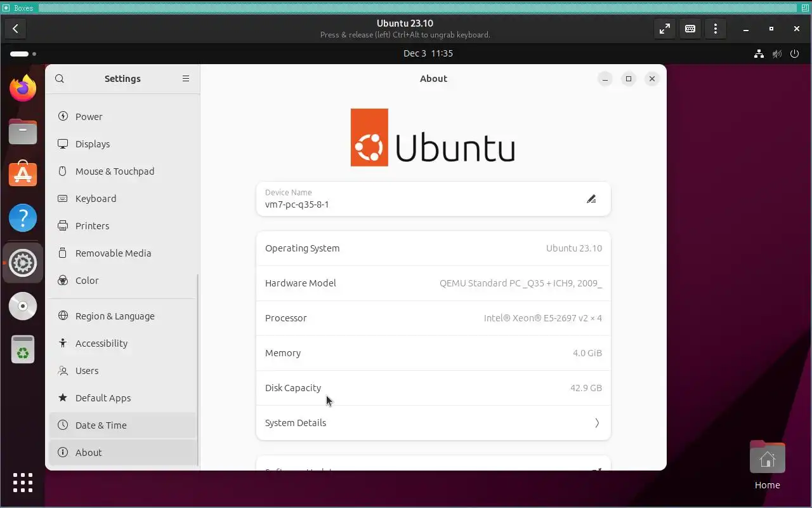Open Trash from the dock

23,349
